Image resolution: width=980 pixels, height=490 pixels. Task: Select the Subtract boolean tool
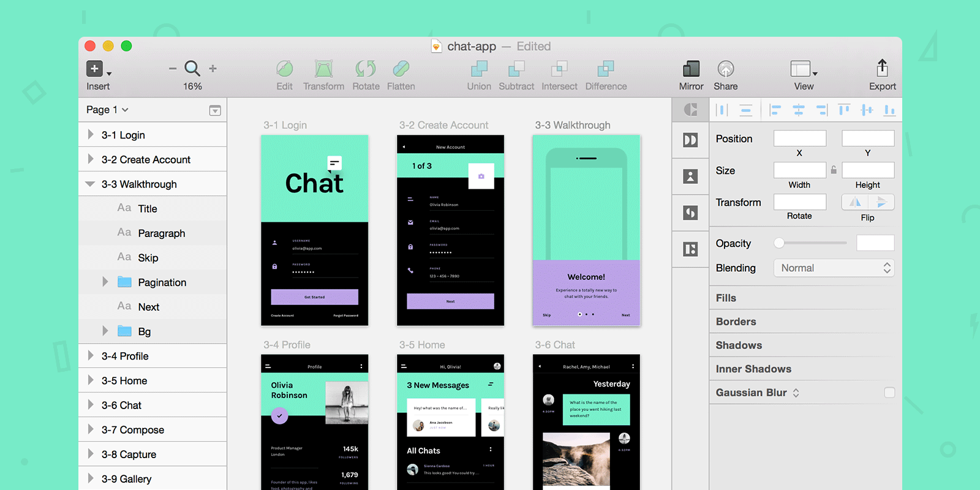pyautogui.click(x=516, y=69)
